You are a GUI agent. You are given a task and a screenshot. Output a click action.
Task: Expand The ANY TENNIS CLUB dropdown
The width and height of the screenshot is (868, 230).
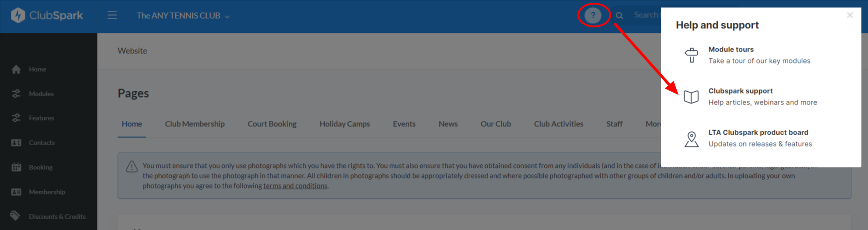(183, 16)
